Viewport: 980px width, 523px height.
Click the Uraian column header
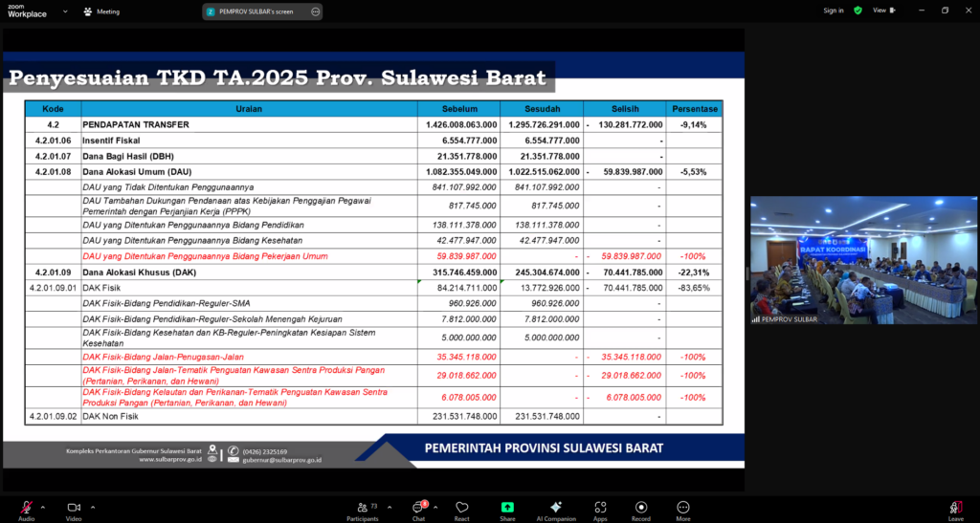click(249, 109)
